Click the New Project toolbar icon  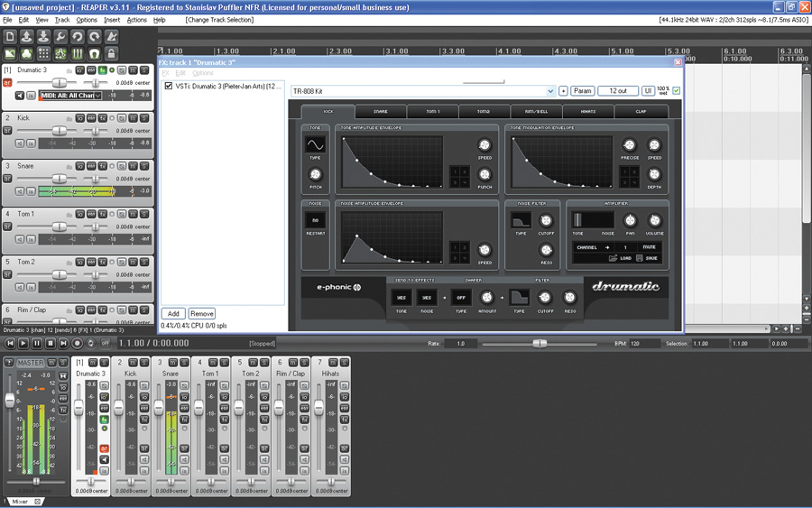[10, 37]
